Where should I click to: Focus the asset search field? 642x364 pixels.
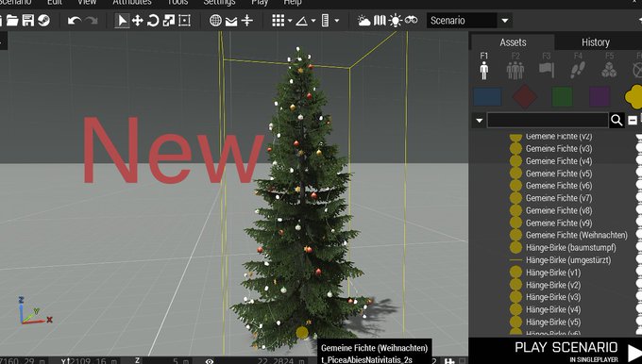point(548,121)
